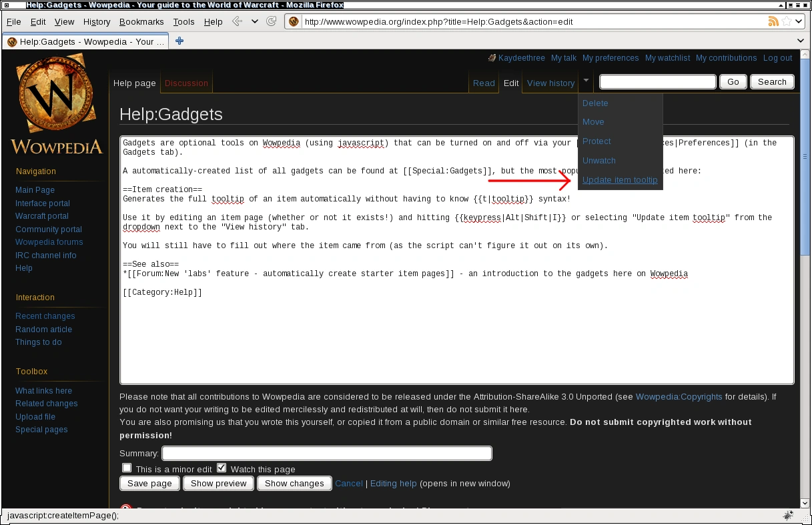This screenshot has width=812, height=525.
Task: Click the Show changes button
Action: [294, 483]
